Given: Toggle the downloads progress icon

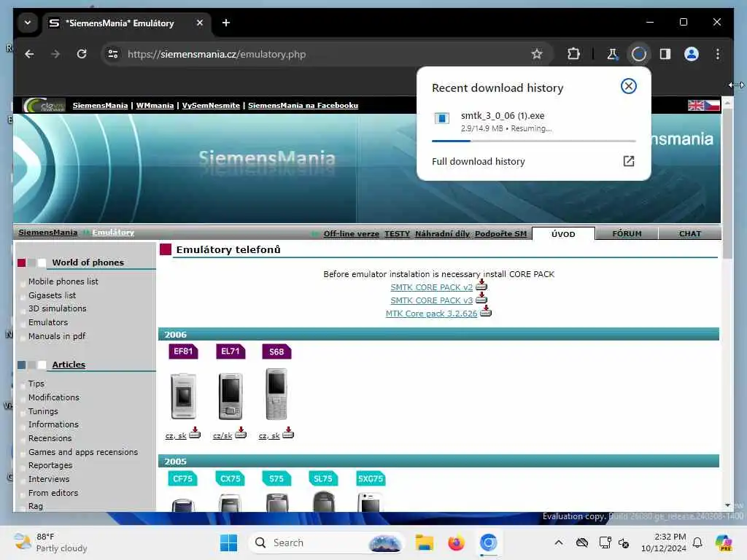Looking at the screenshot, I should point(639,54).
